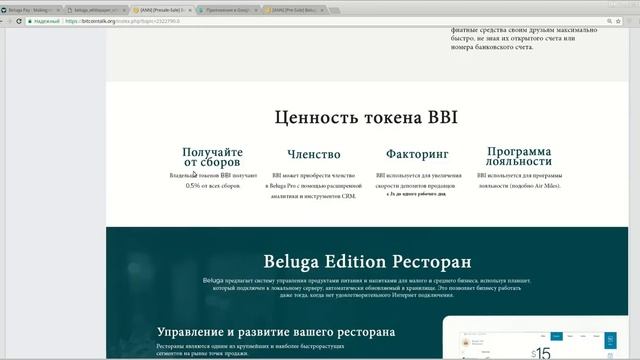Open the 'Приложения в Goog' tab
Image resolution: width=640 pixels, height=360 pixels.
pos(227,10)
